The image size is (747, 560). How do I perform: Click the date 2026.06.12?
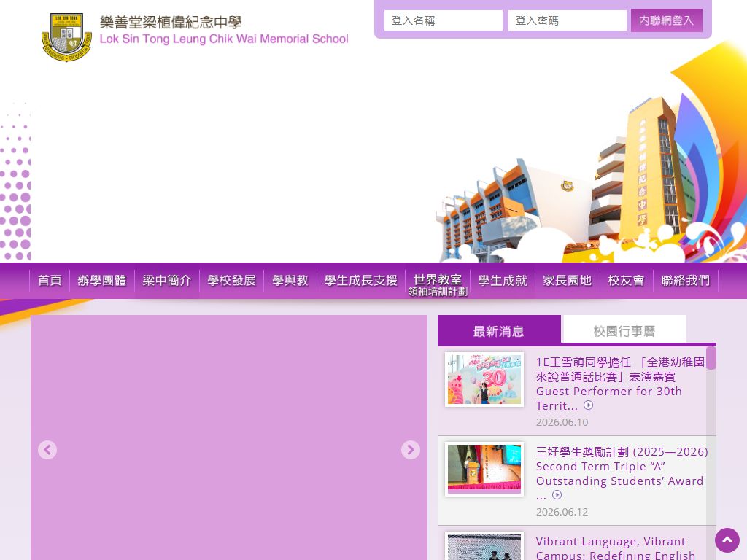click(x=562, y=512)
